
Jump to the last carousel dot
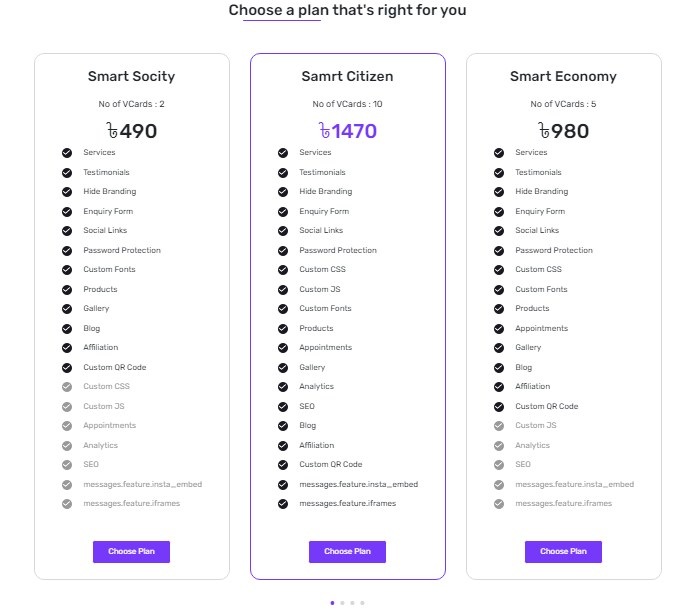[362, 603]
